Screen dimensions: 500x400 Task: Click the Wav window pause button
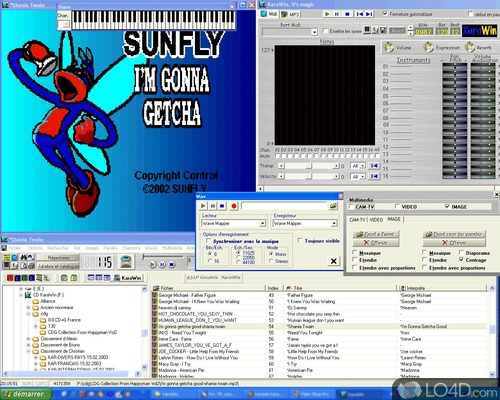point(213,206)
